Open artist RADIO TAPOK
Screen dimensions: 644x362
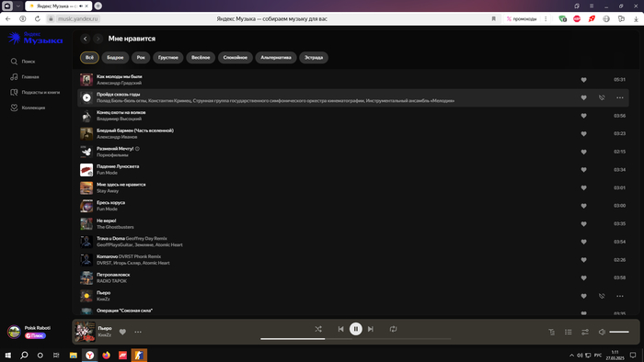(111, 281)
